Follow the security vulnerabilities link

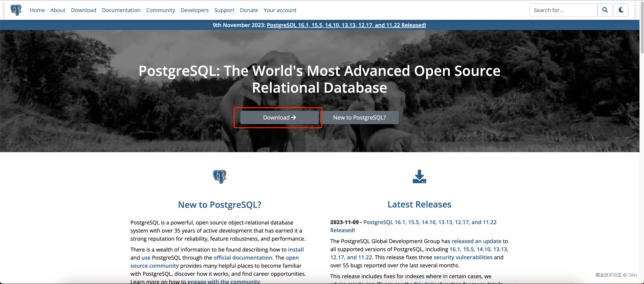tap(463, 257)
